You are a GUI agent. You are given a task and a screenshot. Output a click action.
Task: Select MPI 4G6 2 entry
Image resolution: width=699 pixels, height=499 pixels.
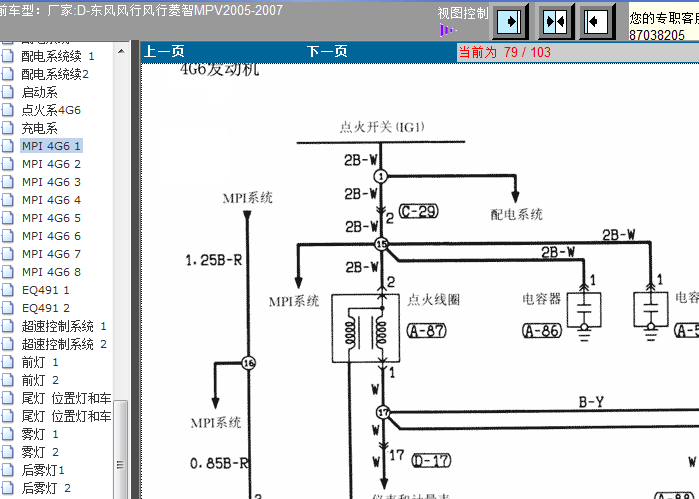click(51, 164)
